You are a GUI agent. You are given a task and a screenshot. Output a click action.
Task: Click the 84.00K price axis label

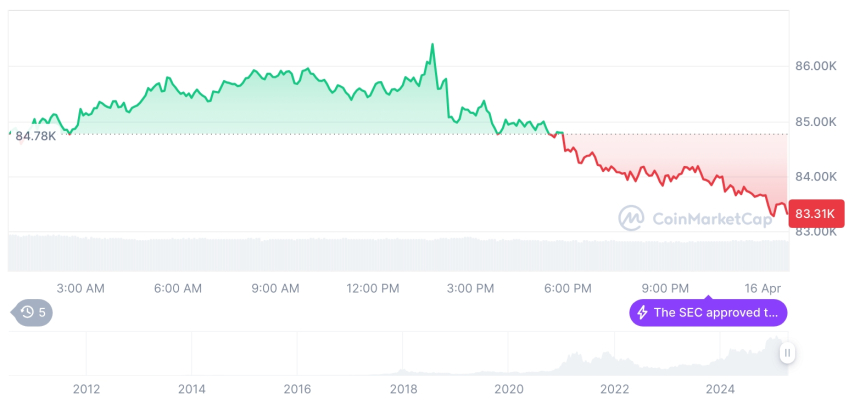pos(815,177)
